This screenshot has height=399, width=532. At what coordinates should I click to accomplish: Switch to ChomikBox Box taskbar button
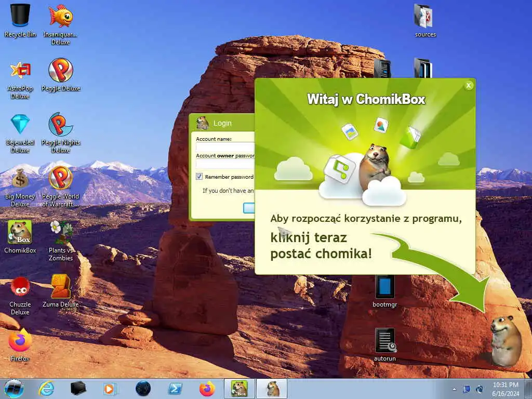tap(239, 389)
